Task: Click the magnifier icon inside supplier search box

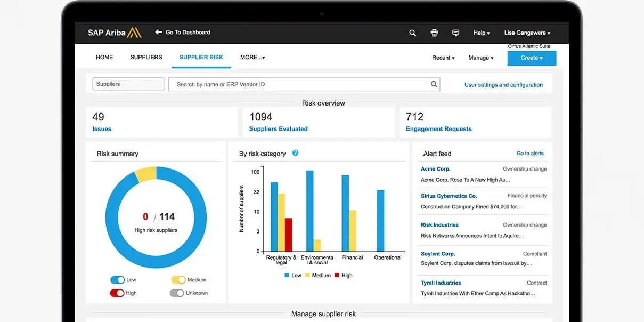Action: point(434,84)
